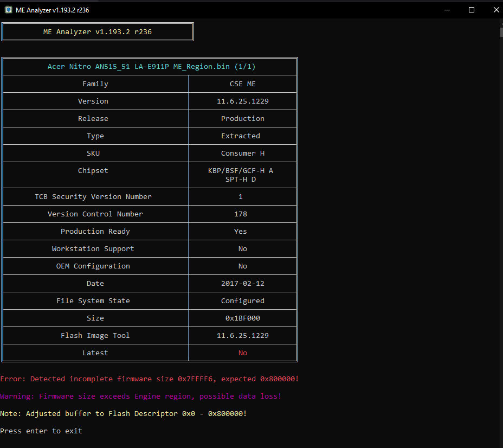The image size is (503, 448).
Task: Close the ME Analyzer window
Action: click(496, 10)
